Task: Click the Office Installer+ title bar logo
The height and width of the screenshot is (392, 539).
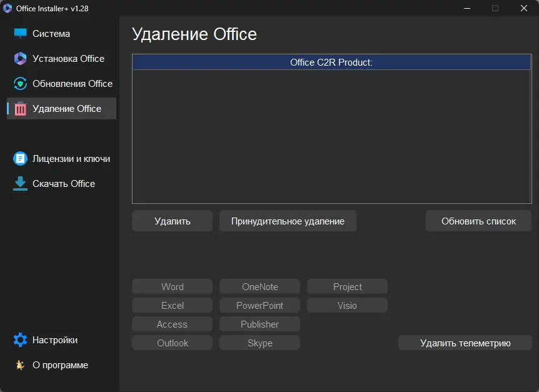Action: tap(8, 8)
